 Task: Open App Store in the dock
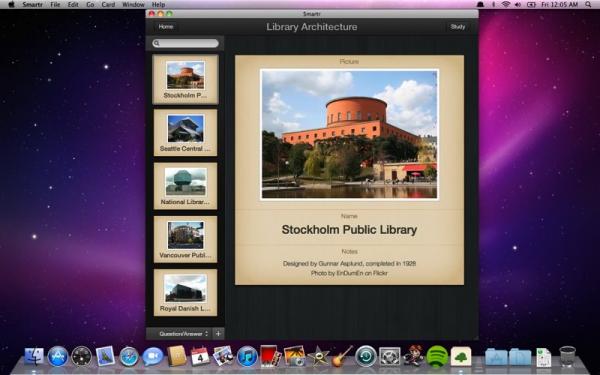pos(58,356)
